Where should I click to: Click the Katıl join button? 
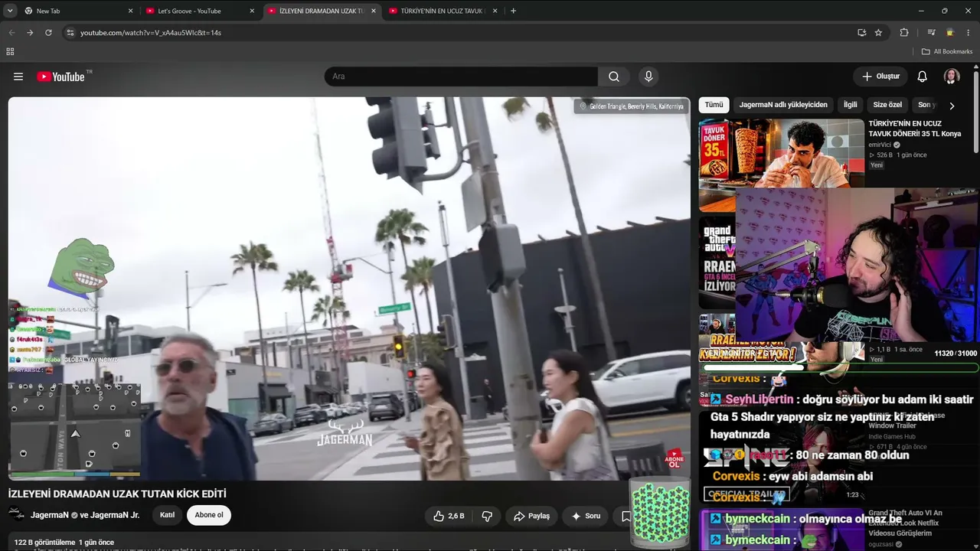coord(167,515)
